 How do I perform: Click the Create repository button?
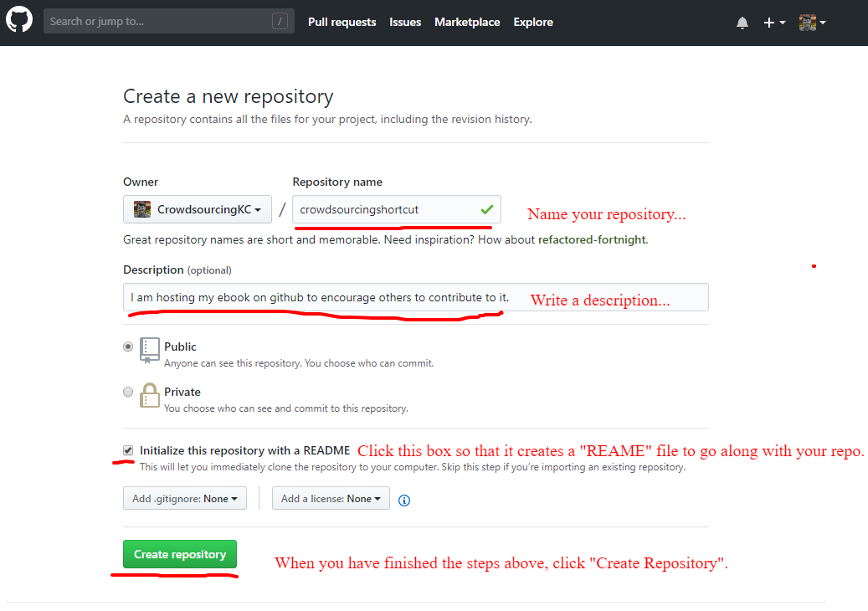pos(180,554)
